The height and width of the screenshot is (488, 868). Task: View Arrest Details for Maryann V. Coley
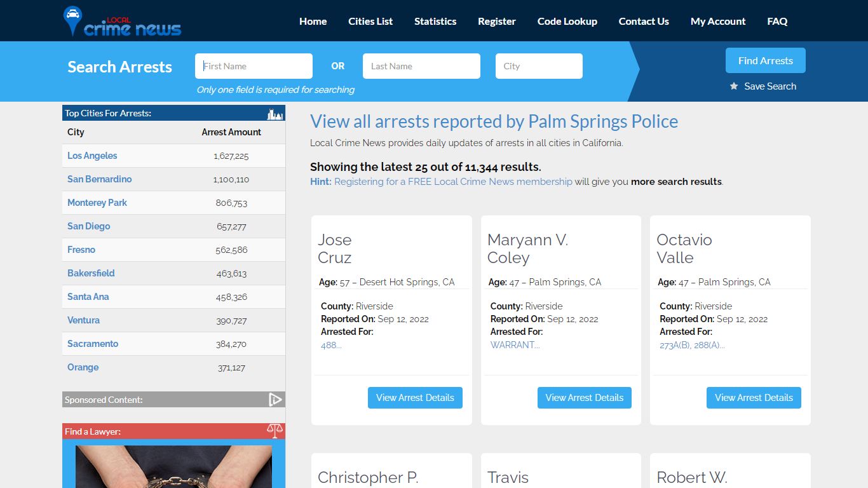pos(585,398)
